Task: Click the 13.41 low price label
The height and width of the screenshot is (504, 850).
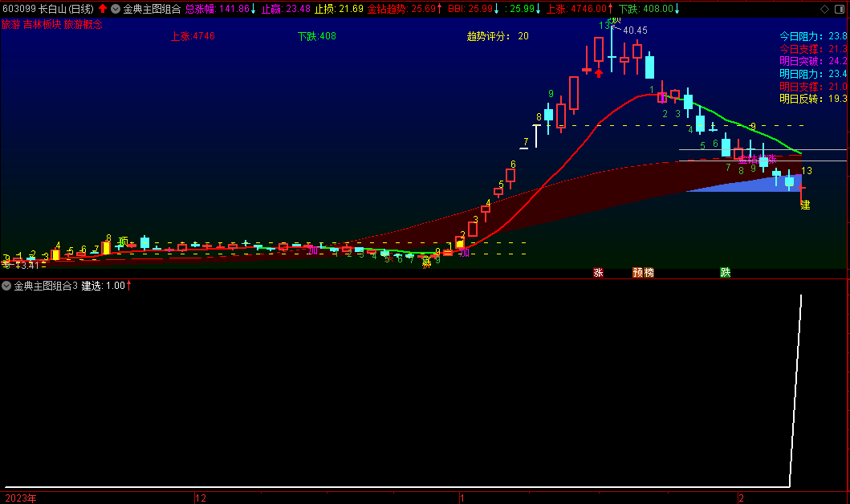Action: click(x=26, y=265)
